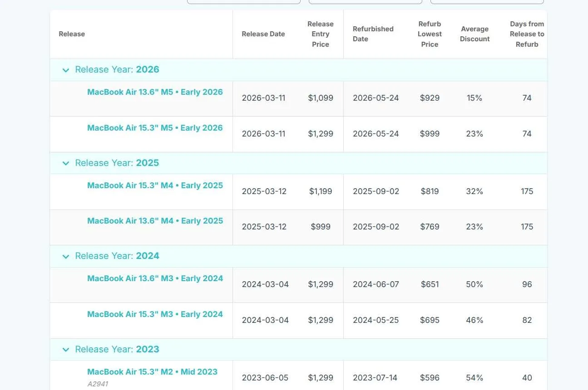
Task: Click the $651 refurb lowest price cell
Action: (430, 284)
